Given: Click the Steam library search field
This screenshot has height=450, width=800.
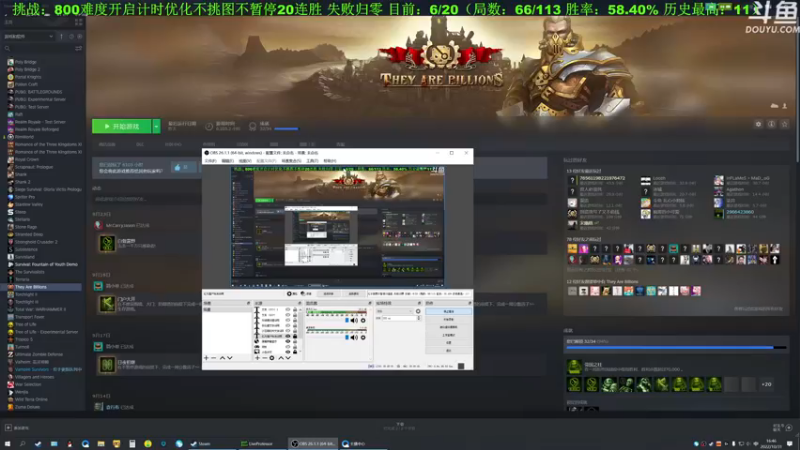Looking at the screenshot, I should click(38, 48).
